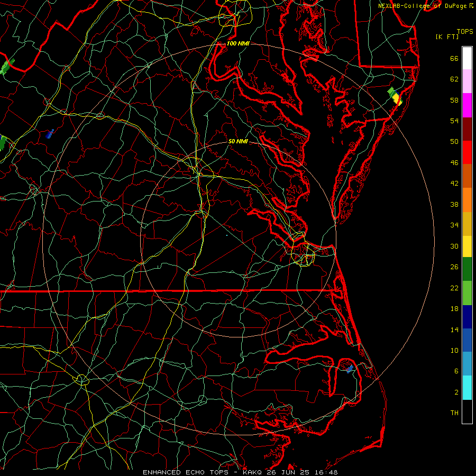Click the 100 NMI range ring label
Screen dimensions: 476x476
tap(238, 43)
